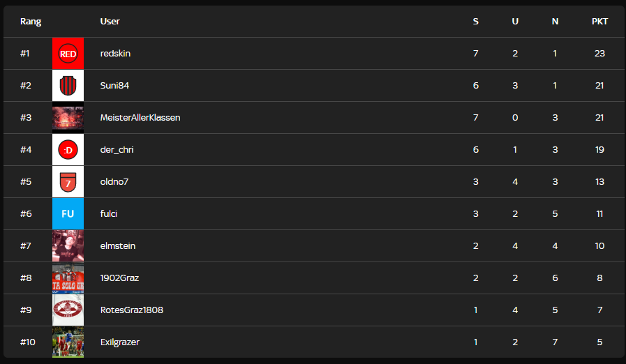Click the U draws column header
The image size is (626, 364).
click(x=515, y=22)
